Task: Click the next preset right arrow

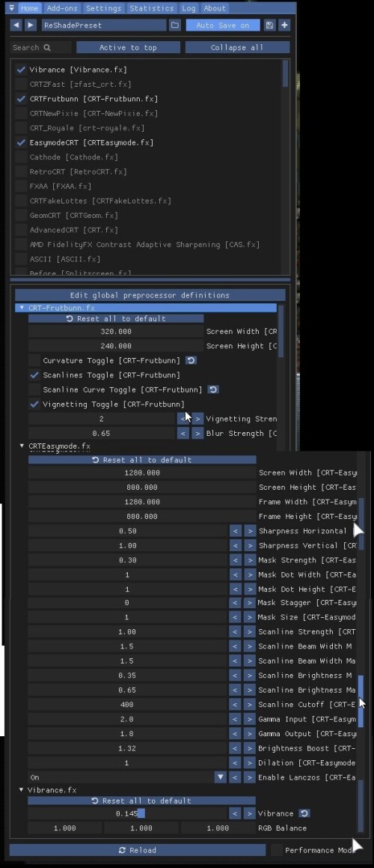Action: click(x=31, y=25)
